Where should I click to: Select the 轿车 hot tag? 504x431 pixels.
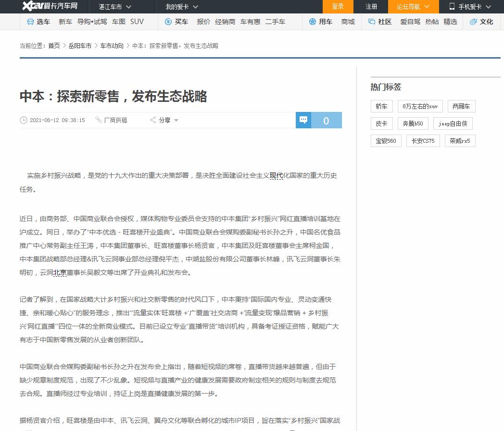(x=382, y=106)
